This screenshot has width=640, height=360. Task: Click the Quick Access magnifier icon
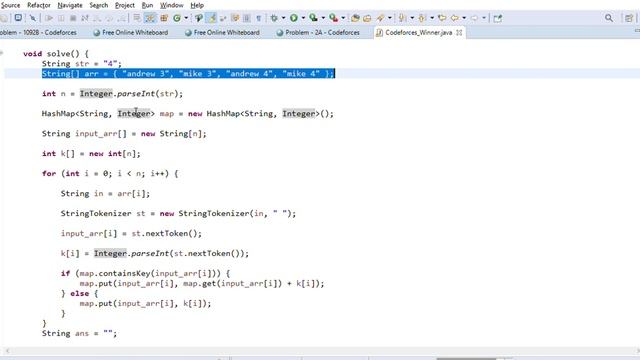609,18
